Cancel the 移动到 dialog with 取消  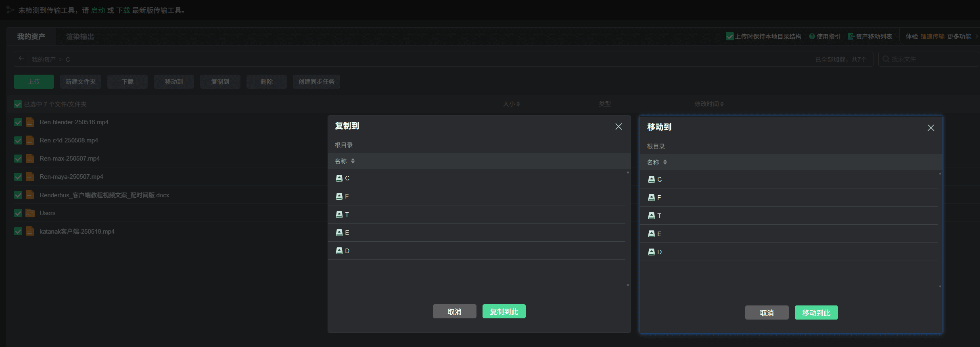pyautogui.click(x=767, y=313)
